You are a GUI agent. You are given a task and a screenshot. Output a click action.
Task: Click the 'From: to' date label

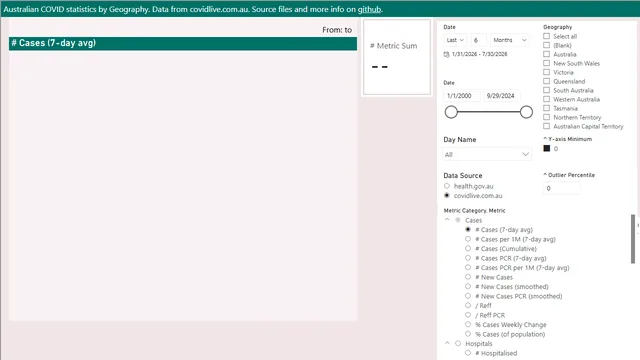pyautogui.click(x=337, y=30)
